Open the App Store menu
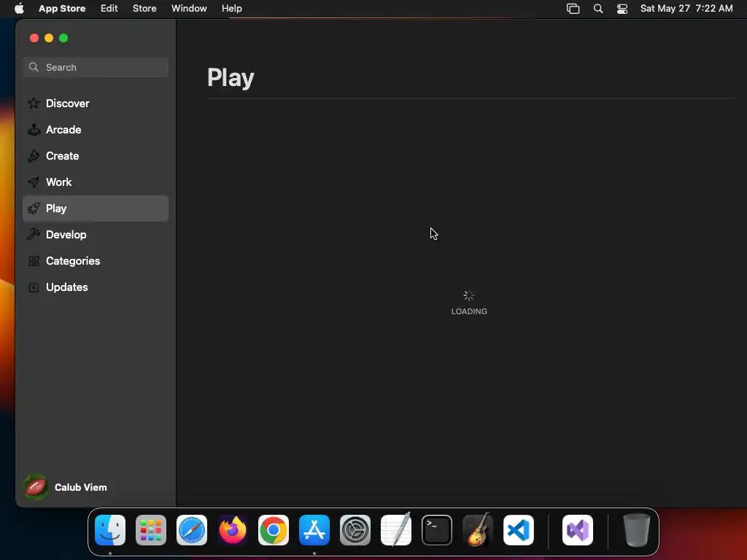 (x=62, y=9)
